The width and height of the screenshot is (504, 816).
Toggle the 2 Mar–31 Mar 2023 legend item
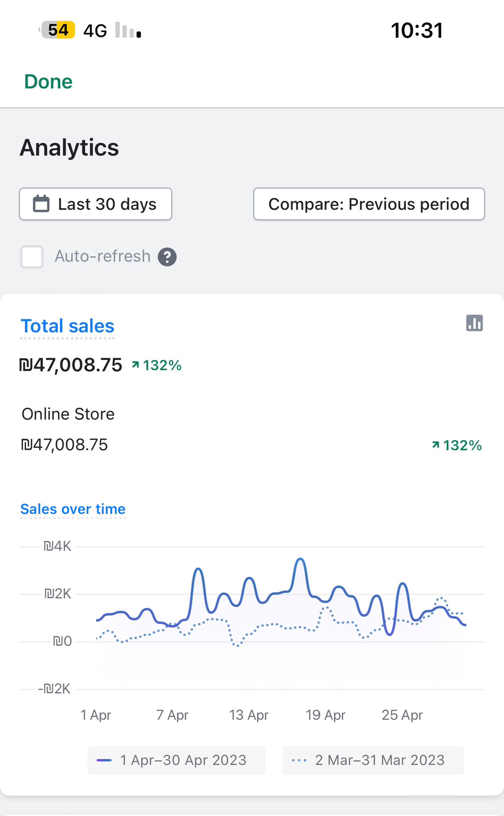click(x=373, y=760)
